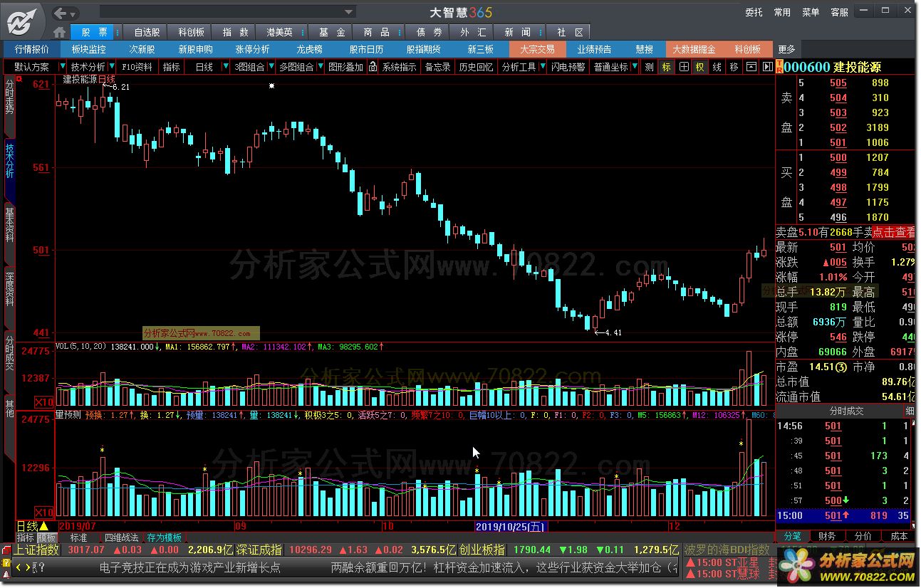The width and height of the screenshot is (921, 588).
Task: Open the 大宗交易 tab
Action: point(537,49)
